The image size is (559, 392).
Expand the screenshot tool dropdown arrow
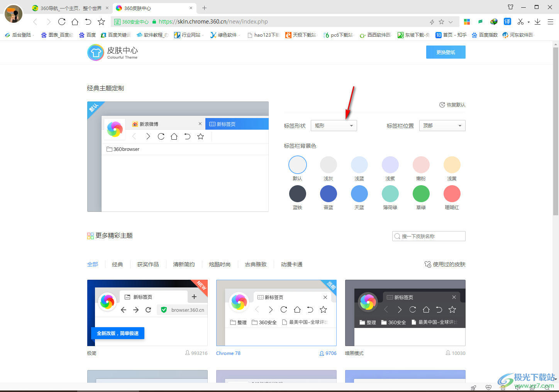click(529, 22)
